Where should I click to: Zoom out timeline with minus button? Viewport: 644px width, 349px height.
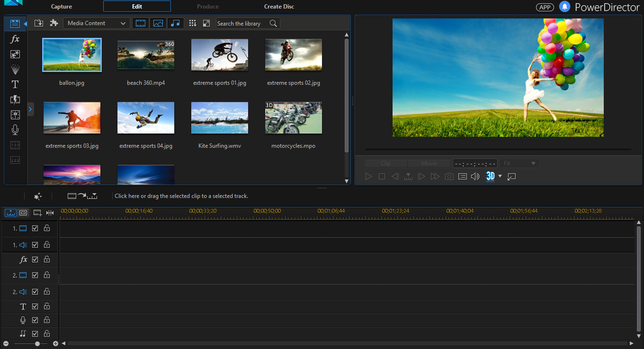6,343
